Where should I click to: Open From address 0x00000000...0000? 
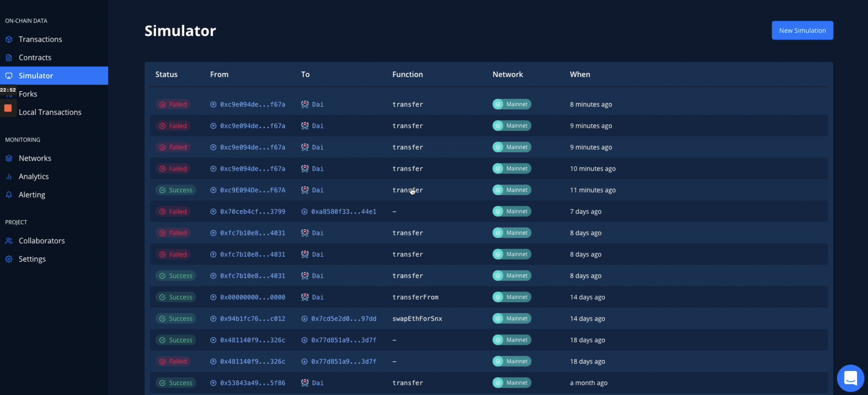coord(253,297)
